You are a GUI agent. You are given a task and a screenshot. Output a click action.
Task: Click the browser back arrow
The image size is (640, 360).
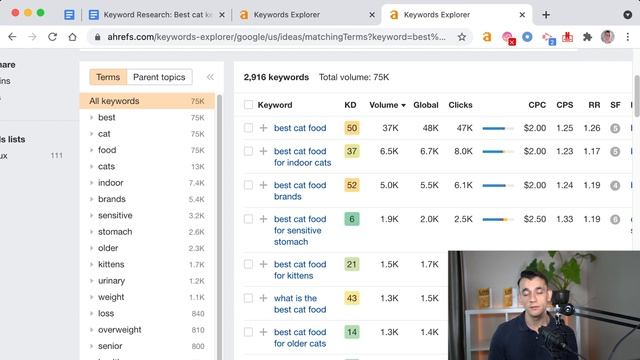(12, 37)
